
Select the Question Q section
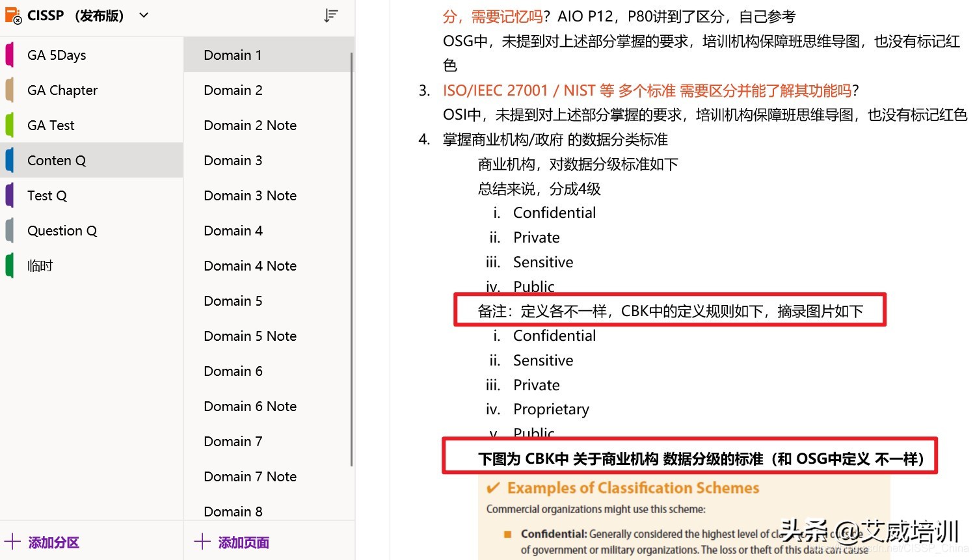click(x=62, y=230)
